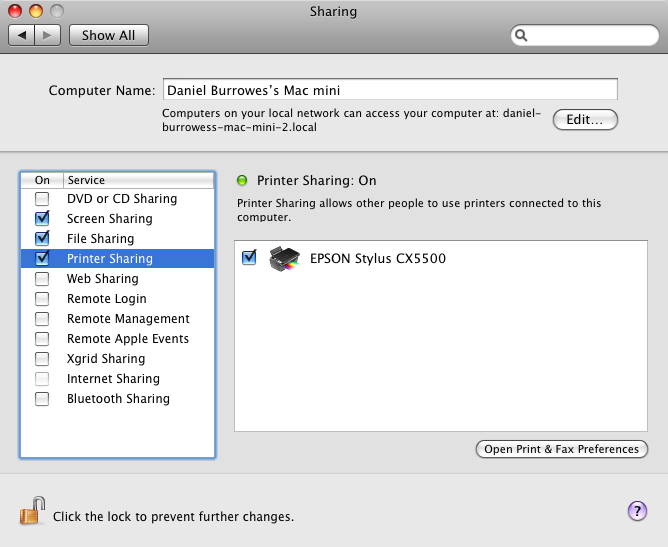The height and width of the screenshot is (547, 668).
Task: Uncheck the File Sharing service
Action: coord(42,239)
